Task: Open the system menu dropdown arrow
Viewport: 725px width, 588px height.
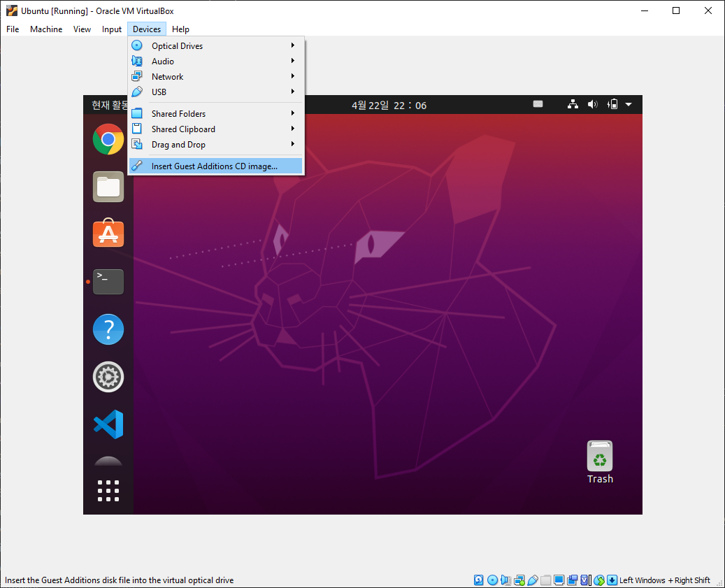Action: [x=629, y=104]
